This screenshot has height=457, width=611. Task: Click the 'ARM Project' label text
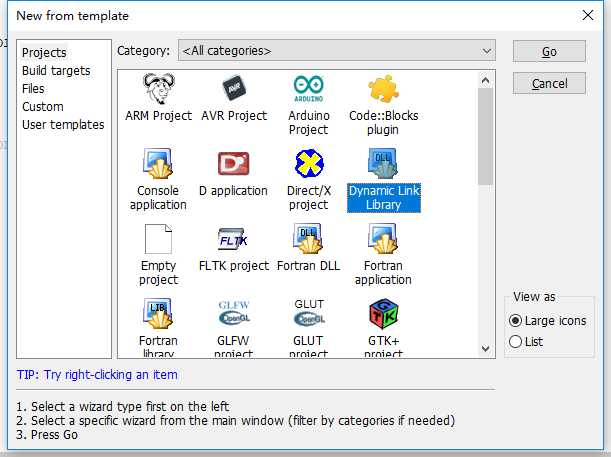pos(159,116)
